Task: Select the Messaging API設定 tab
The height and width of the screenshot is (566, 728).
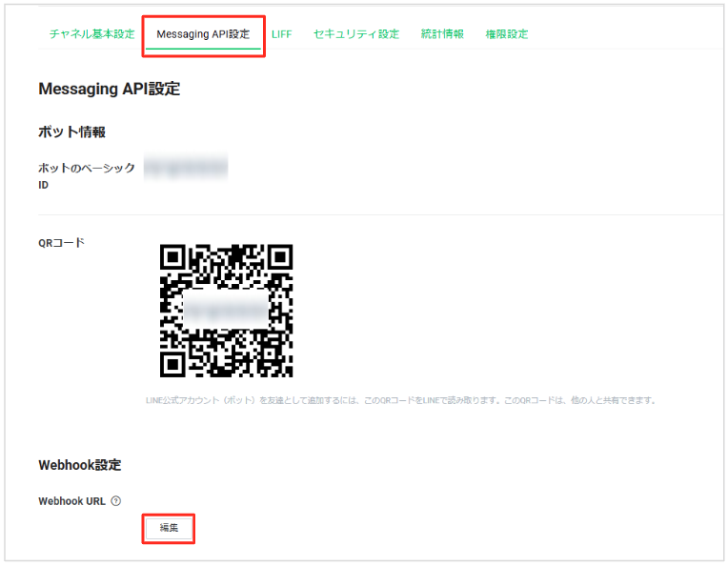Action: (203, 34)
